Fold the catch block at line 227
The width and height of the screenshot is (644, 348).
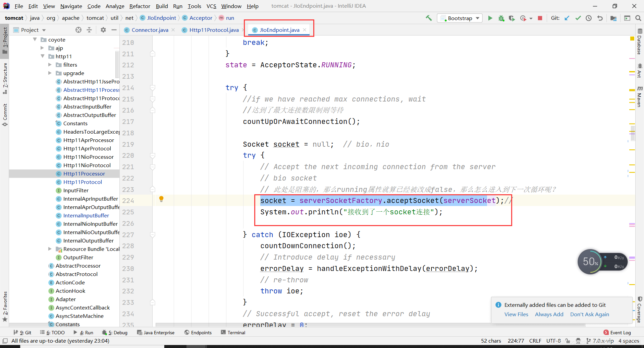[153, 235]
